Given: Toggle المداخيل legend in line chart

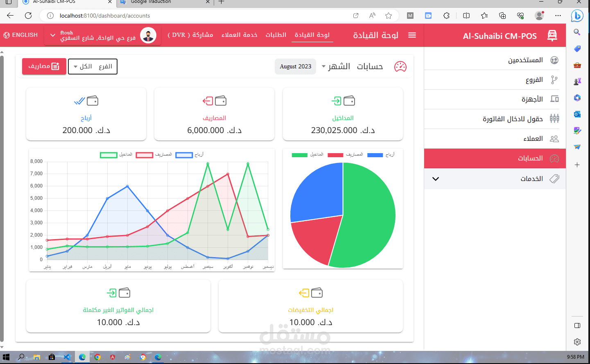Looking at the screenshot, I should coord(116,155).
